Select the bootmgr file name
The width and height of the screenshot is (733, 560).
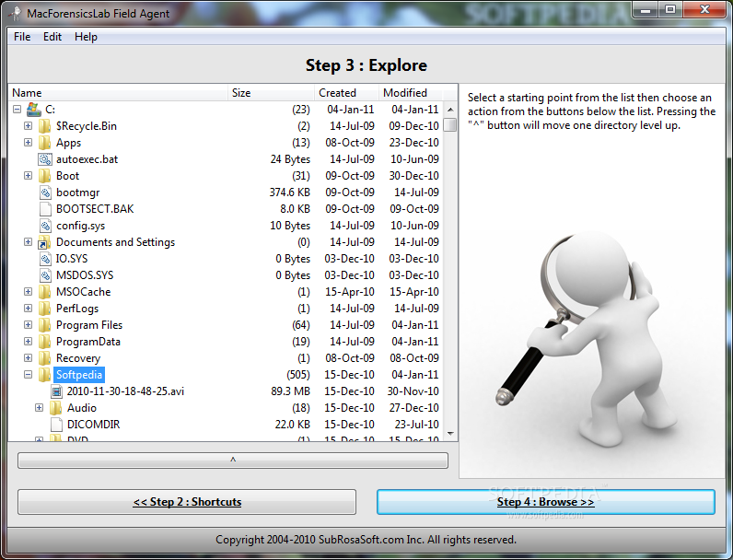tap(77, 192)
